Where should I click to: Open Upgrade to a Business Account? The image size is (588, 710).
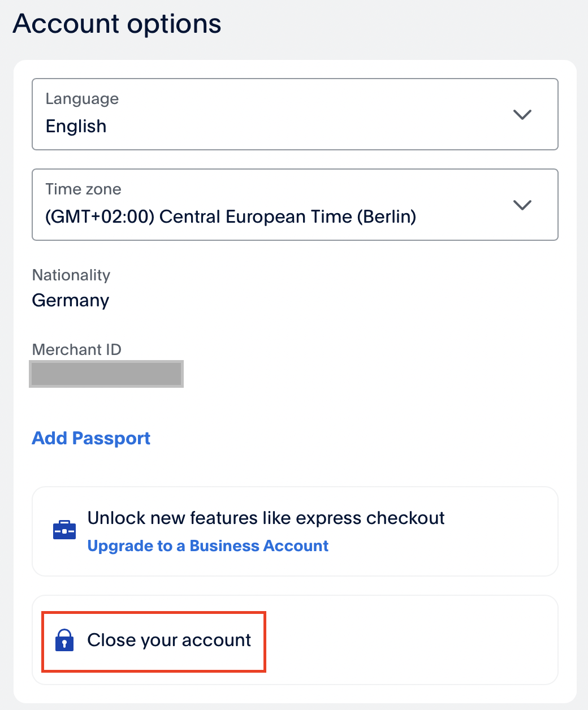pos(207,546)
